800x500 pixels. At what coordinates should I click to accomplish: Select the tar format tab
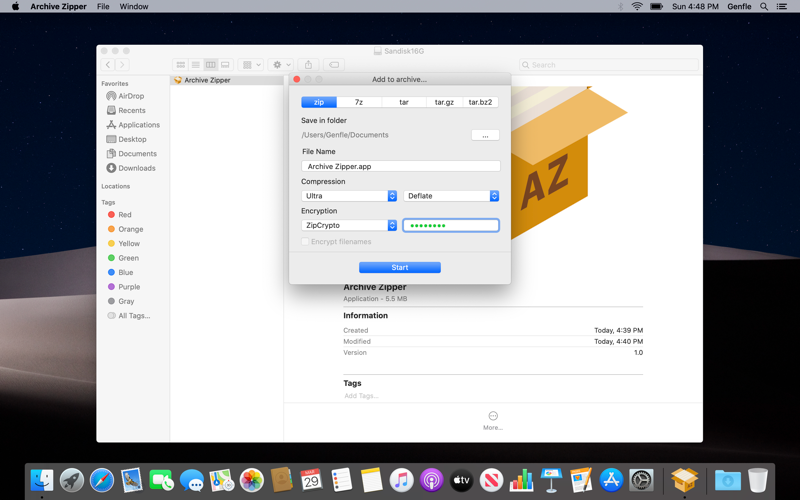pyautogui.click(x=404, y=102)
